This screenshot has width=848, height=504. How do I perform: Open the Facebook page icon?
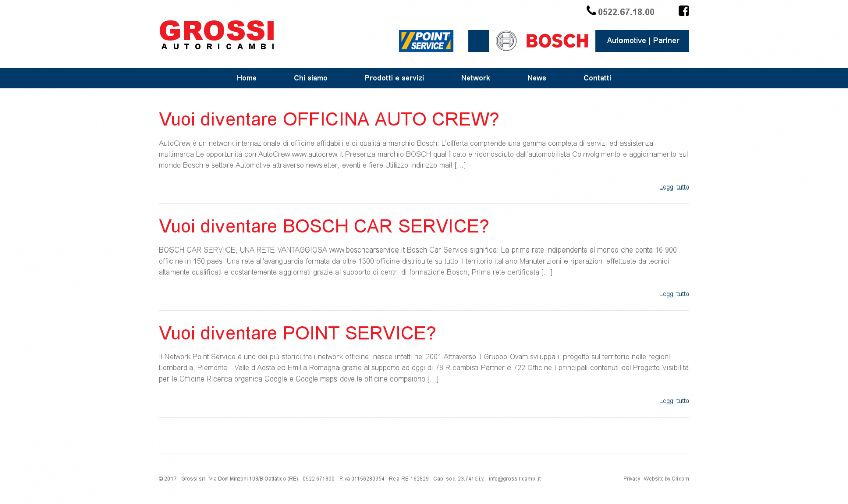pos(684,11)
